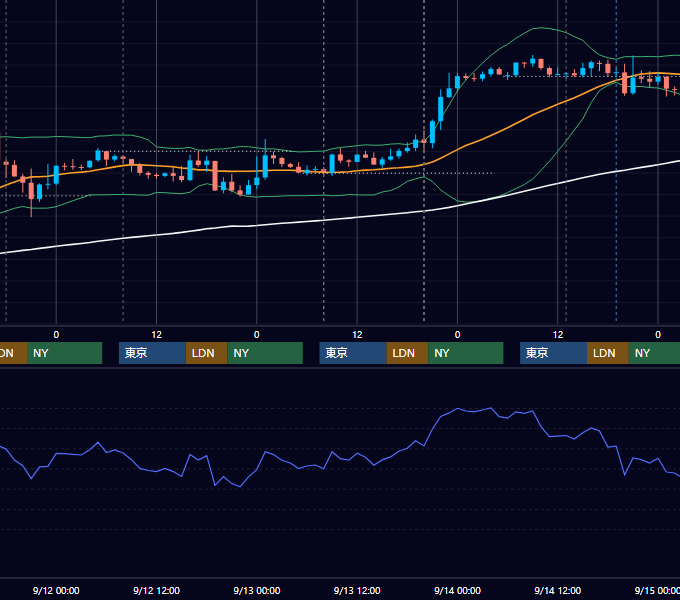Click the hour label 12 above 9/12 12:00
The height and width of the screenshot is (600, 680).
(157, 335)
